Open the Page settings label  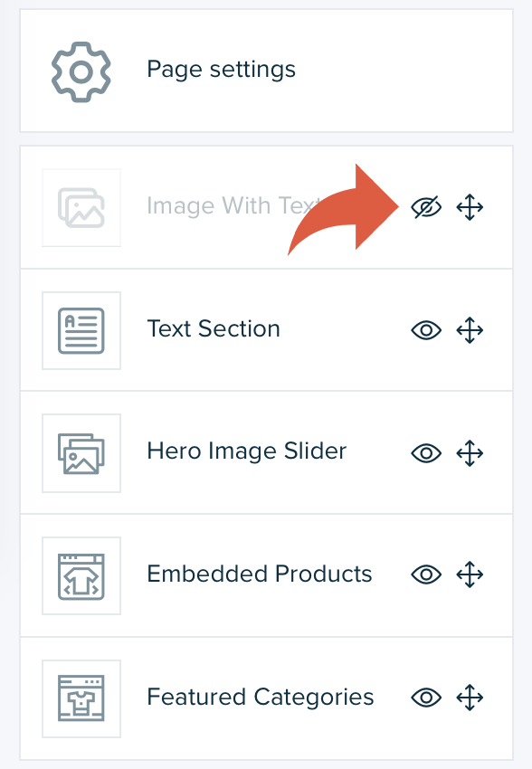tap(221, 69)
